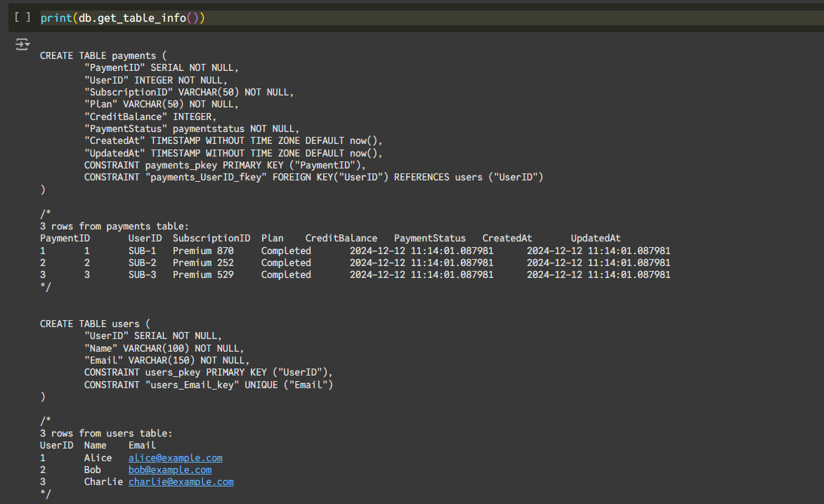The height and width of the screenshot is (504, 824).
Task: Click the name 'Charlie' in users rows
Action: 103,482
